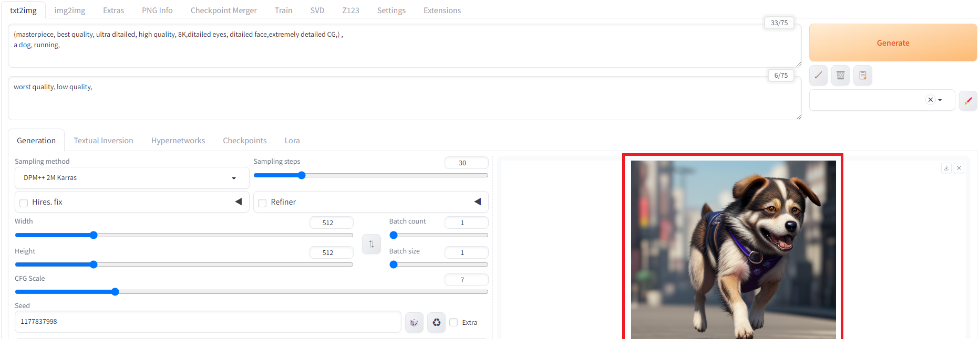The image size is (980, 339).
Task: Click the Height number field
Action: click(331, 252)
